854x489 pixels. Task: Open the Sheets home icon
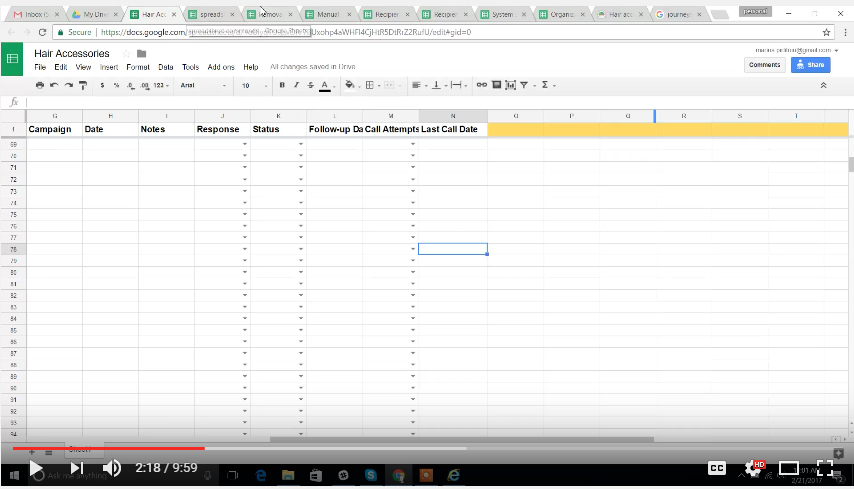pos(12,58)
